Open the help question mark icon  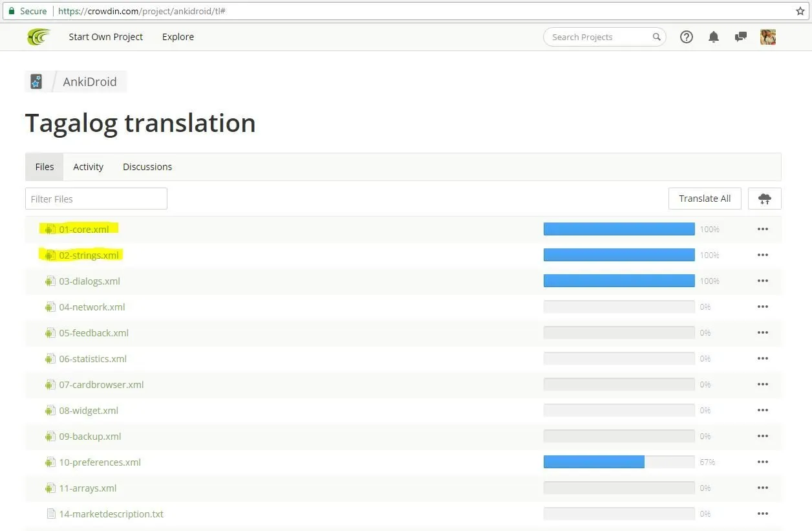[687, 37]
